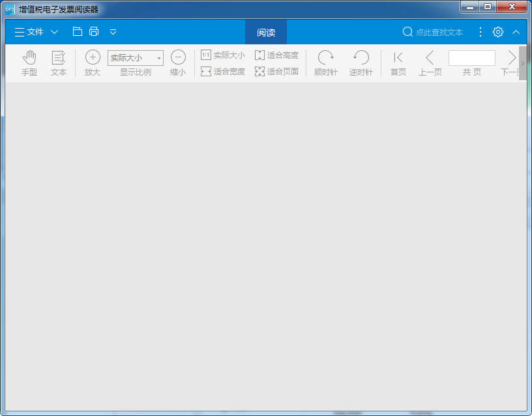The height and width of the screenshot is (416, 532).
Task: Click the printer icon
Action: [94, 31]
